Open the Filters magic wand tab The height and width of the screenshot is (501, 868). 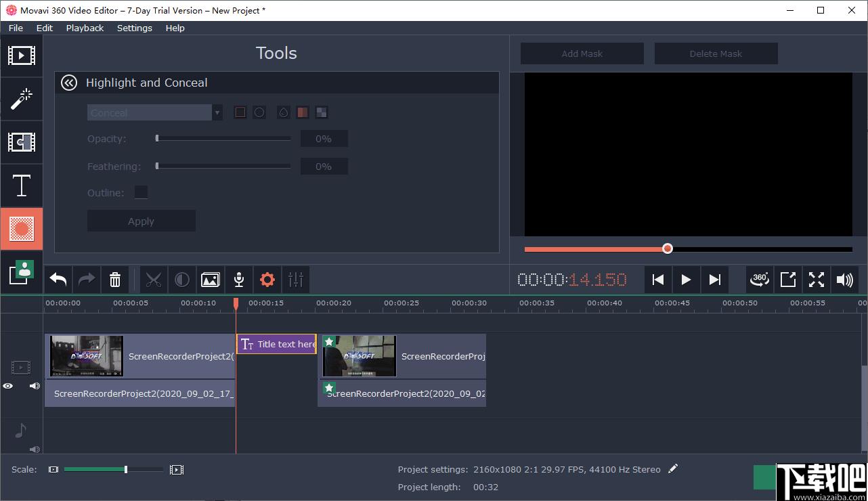[x=21, y=100]
